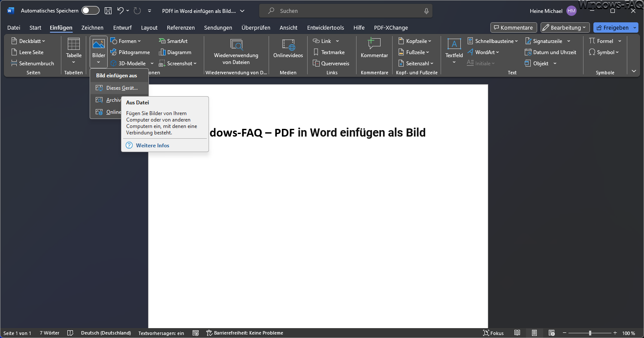This screenshot has height=338, width=644.
Task: Click the Kommentare button top right
Action: point(514,27)
